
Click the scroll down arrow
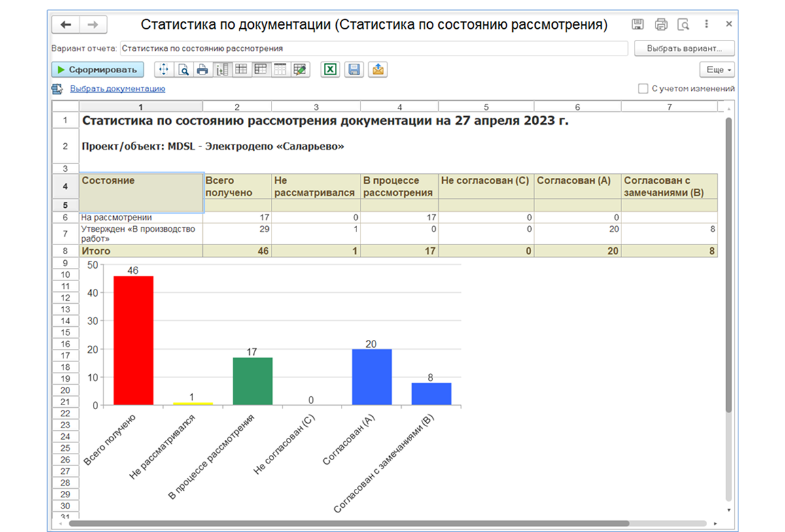tap(729, 509)
